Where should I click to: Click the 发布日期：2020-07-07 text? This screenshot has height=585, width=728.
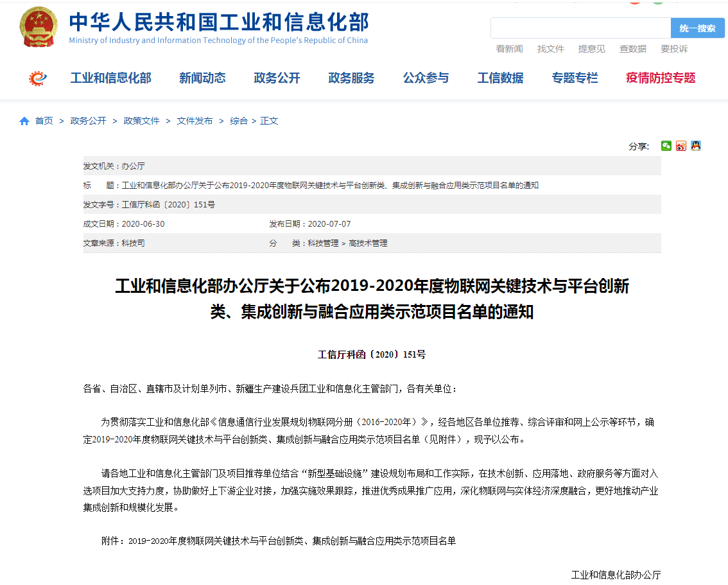pos(310,223)
